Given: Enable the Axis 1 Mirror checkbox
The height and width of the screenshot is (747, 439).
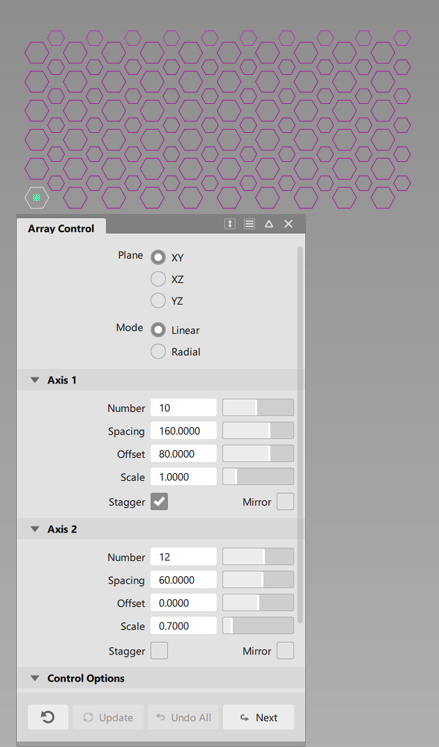Looking at the screenshot, I should pyautogui.click(x=285, y=501).
